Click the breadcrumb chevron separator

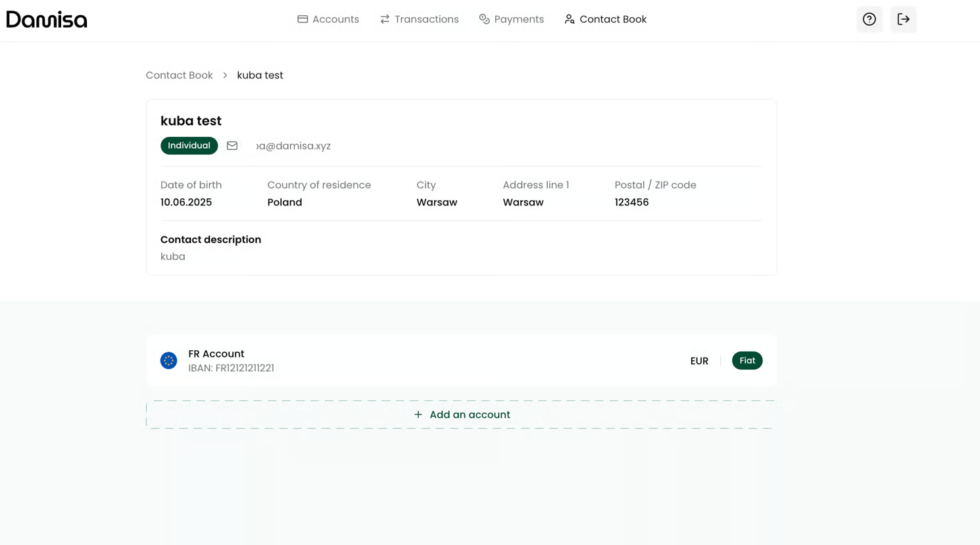[225, 75]
